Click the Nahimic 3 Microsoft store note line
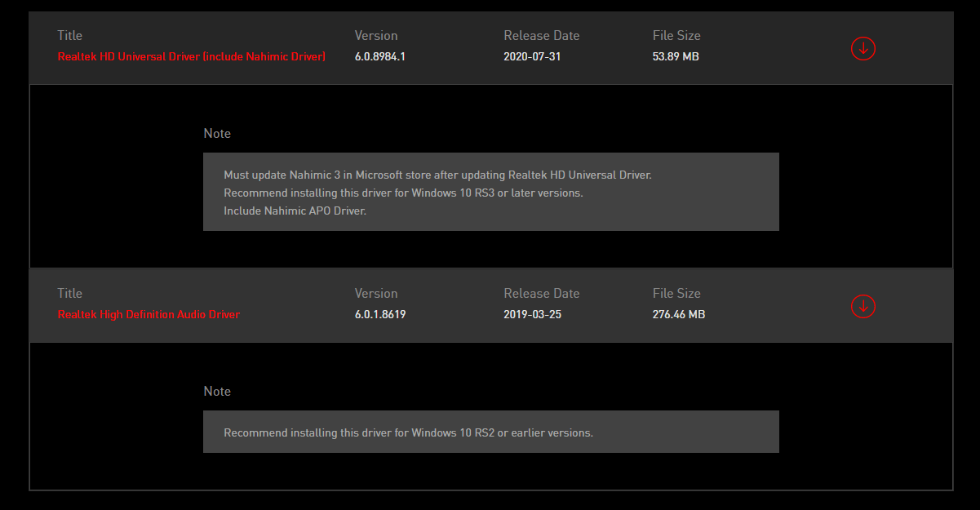This screenshot has width=980, height=510. point(438,175)
